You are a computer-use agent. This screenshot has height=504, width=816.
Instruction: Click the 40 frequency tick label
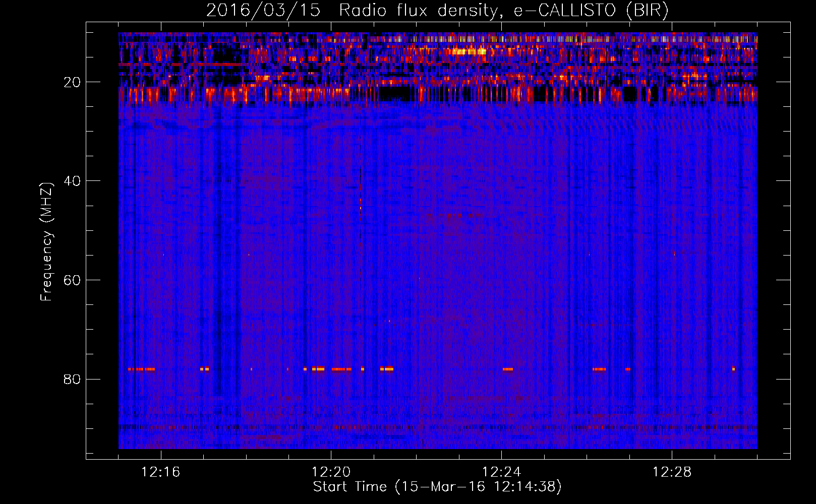coord(72,181)
